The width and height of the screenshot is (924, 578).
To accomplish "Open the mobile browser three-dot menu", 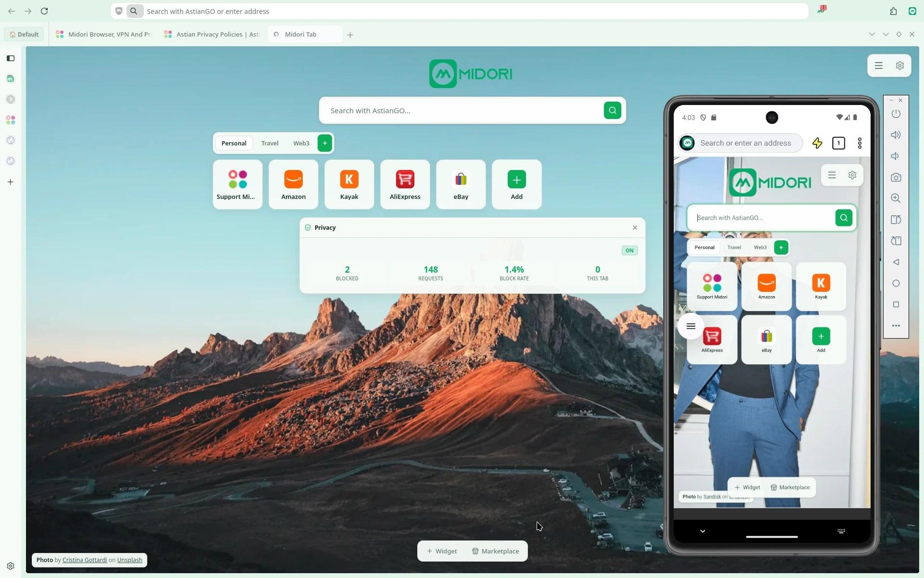I will (x=860, y=143).
